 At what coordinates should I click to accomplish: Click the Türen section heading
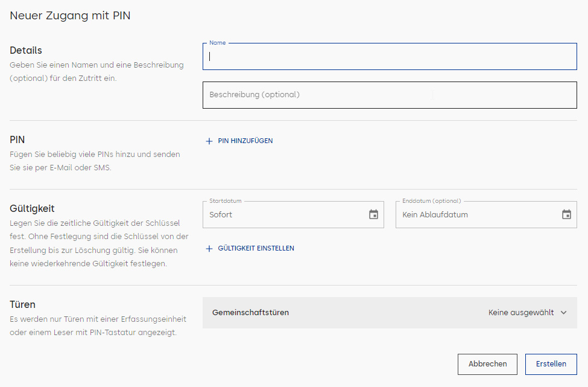pos(22,304)
